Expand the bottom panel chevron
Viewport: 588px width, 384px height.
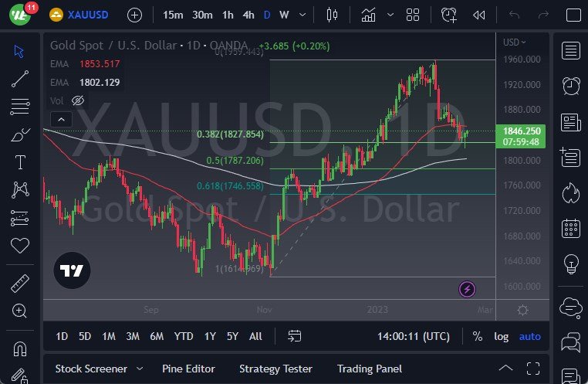(505, 369)
